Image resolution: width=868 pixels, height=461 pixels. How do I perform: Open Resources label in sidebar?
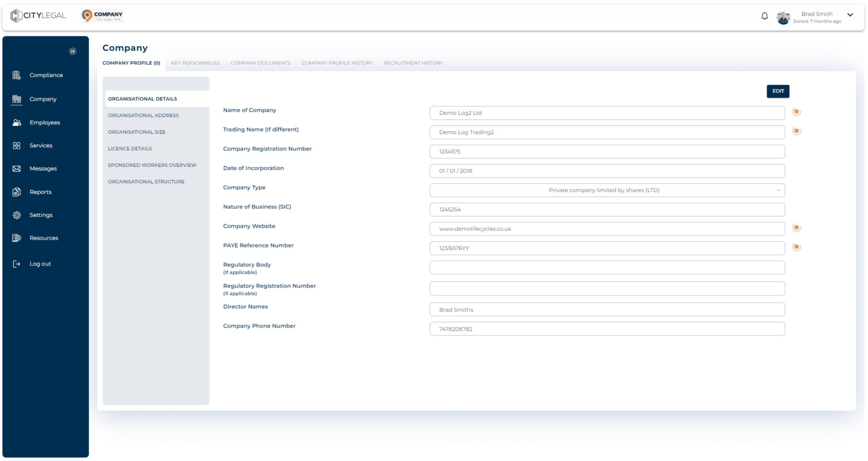(x=44, y=238)
